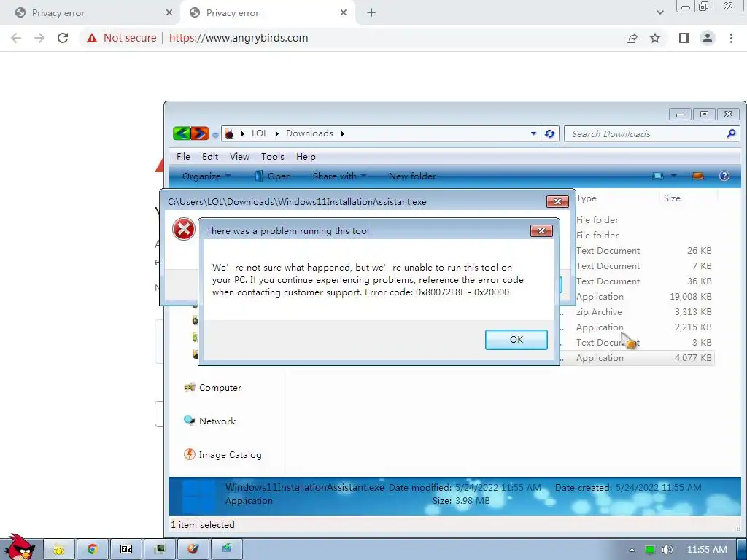Open the Tools menu in Explorer
The image size is (747, 560).
[x=273, y=157]
